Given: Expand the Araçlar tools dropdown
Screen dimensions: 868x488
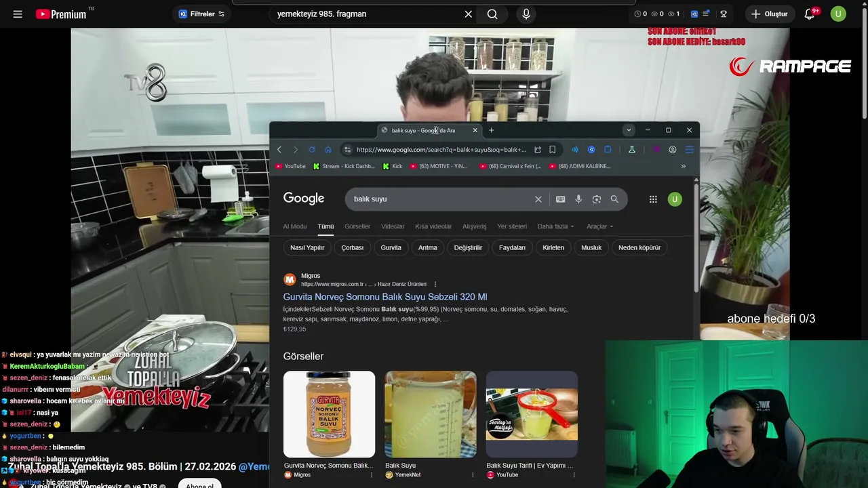Looking at the screenshot, I should pos(599,226).
